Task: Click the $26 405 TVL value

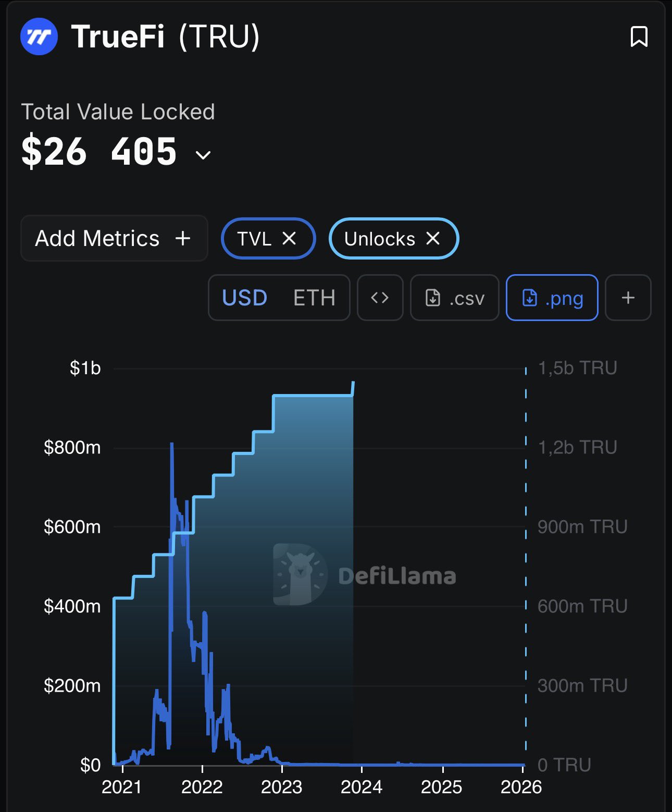Action: (99, 152)
